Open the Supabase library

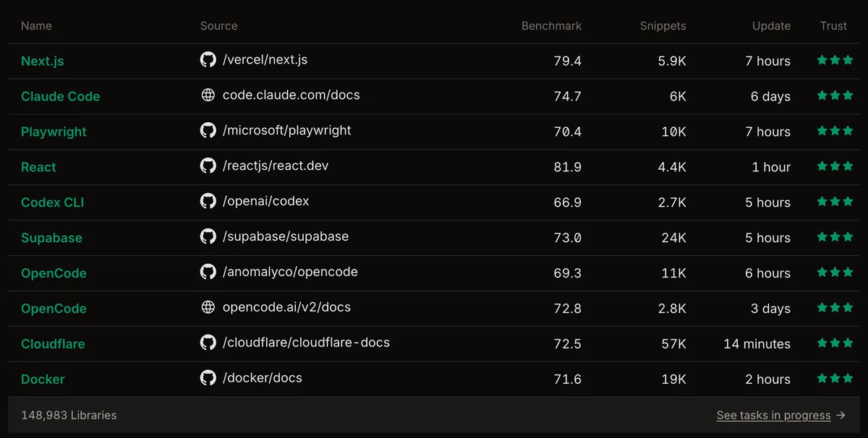(51, 239)
